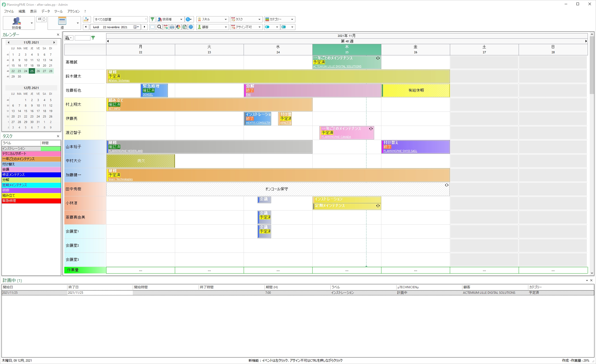This screenshot has height=364, width=596.
Task: Click the Excel export icon
Action: click(x=185, y=27)
